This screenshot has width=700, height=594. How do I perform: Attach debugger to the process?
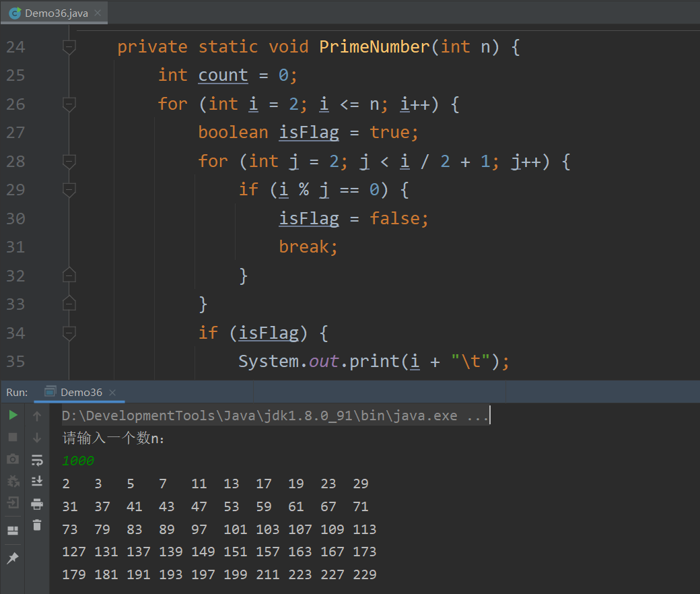pos(12,481)
